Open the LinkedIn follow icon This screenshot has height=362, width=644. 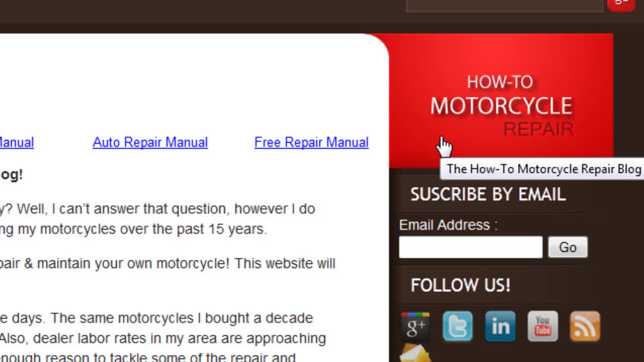pos(500,327)
